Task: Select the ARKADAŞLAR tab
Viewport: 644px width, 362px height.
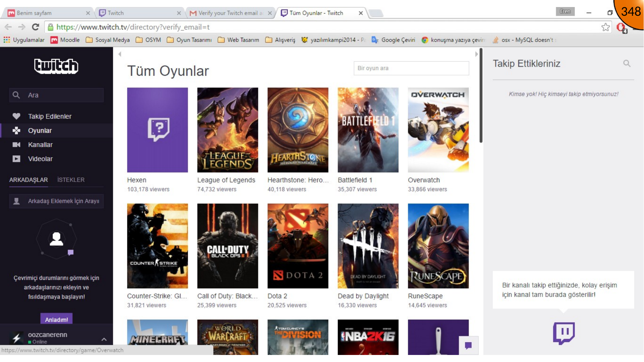Action: click(28, 180)
